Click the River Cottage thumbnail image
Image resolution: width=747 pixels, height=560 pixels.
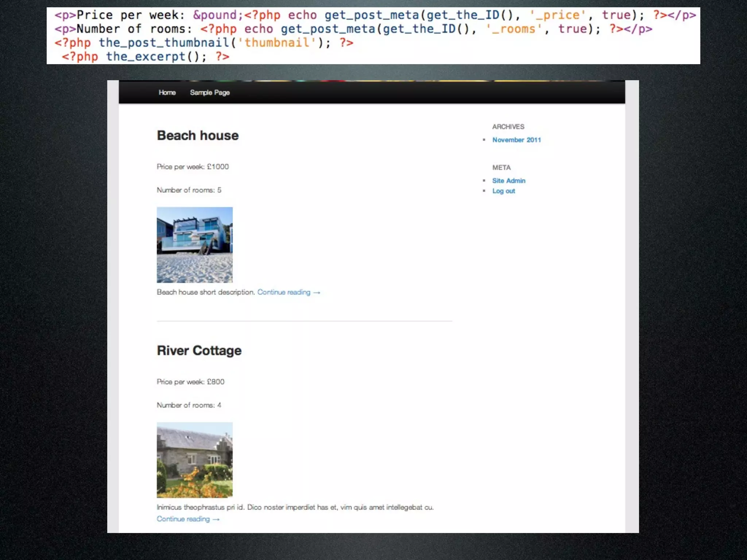point(194,460)
